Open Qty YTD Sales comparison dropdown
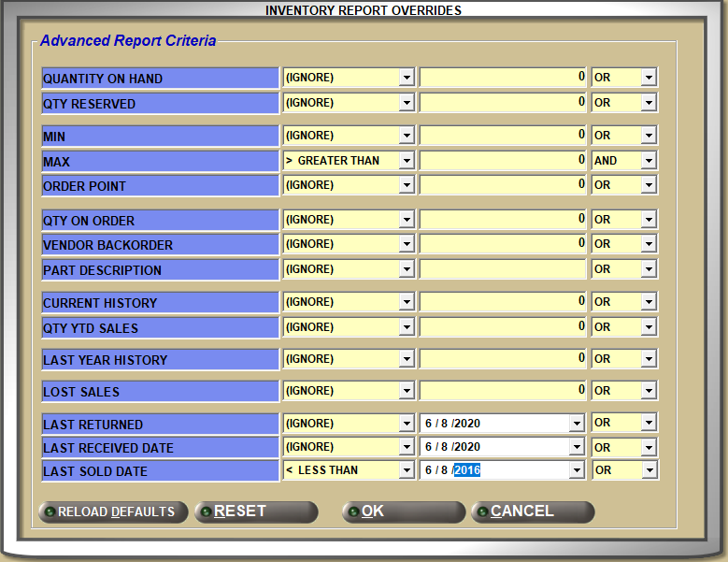Viewport: 728px width, 562px height. pyautogui.click(x=406, y=327)
